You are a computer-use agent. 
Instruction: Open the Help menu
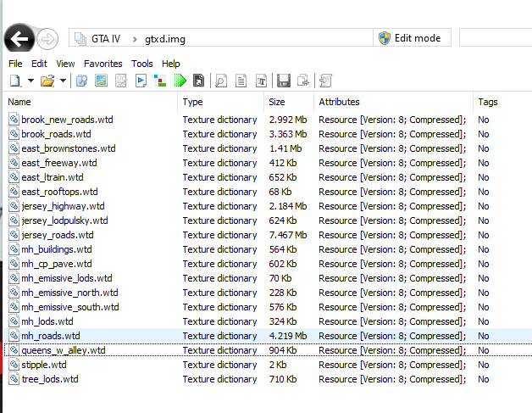point(170,64)
